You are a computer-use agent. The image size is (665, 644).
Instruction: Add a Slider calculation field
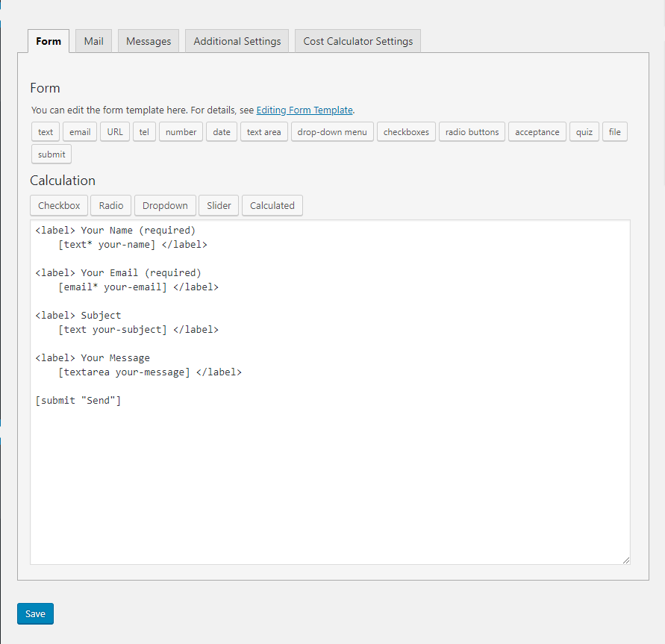[219, 206]
